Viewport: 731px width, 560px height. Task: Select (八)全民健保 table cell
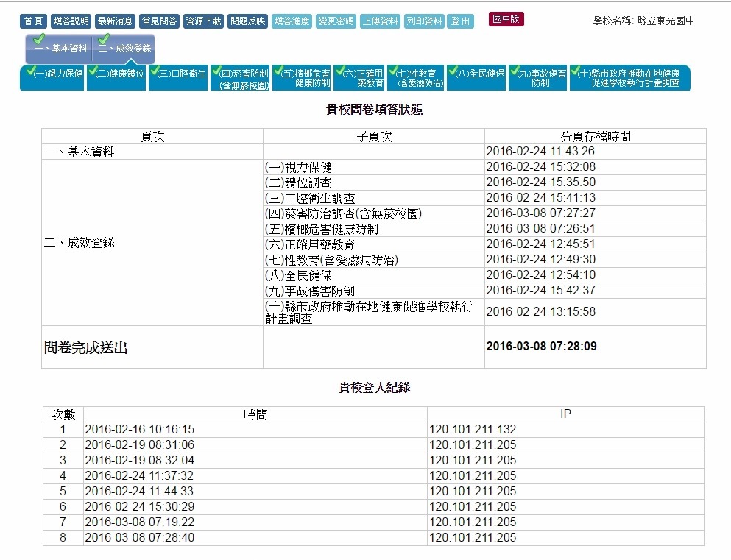click(374, 275)
